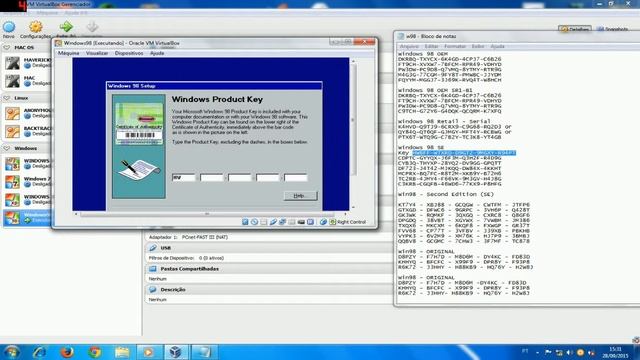This screenshot has width=640, height=360.
Task: Click 'Win98 - Second Edition (SE)' line in Notepad
Action: pos(446,194)
